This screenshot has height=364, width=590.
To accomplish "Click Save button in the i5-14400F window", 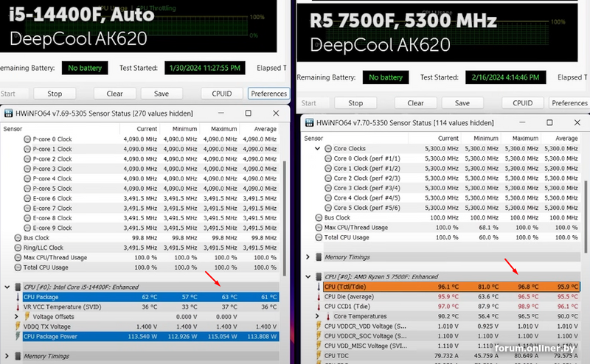I will pyautogui.click(x=162, y=94).
